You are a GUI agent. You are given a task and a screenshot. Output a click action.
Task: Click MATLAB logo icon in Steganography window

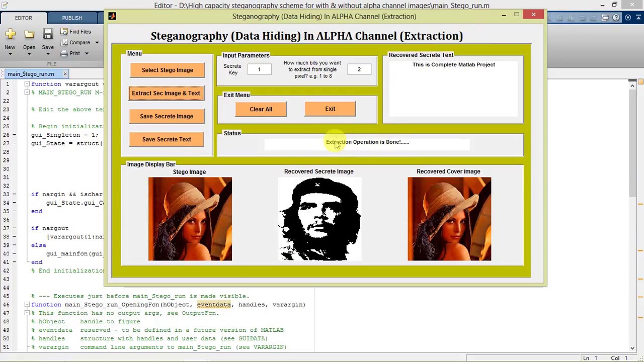click(112, 16)
